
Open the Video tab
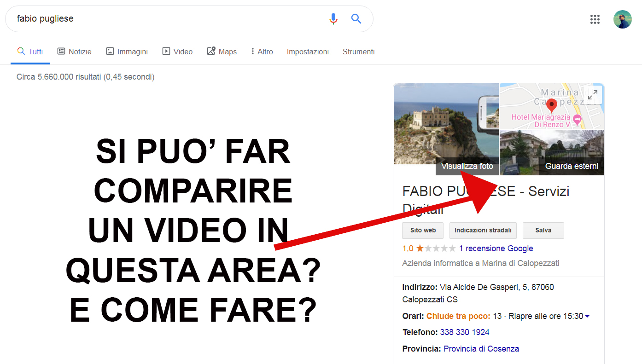pos(177,52)
